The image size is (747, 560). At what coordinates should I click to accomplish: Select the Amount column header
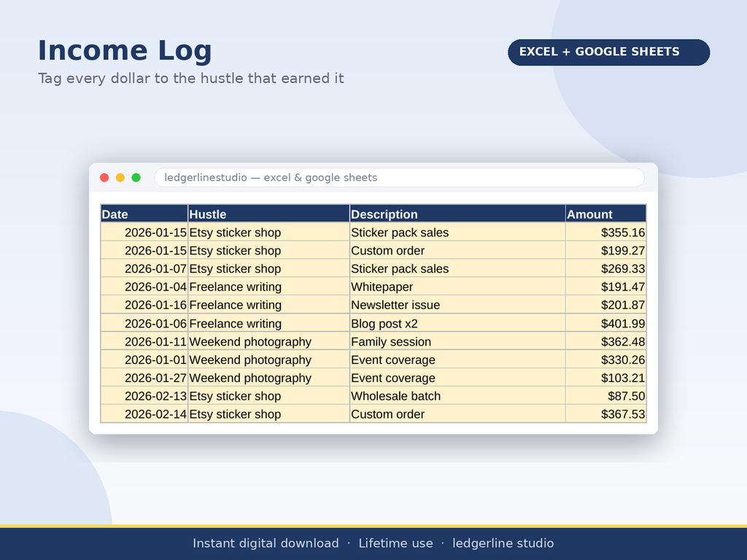pyautogui.click(x=606, y=214)
